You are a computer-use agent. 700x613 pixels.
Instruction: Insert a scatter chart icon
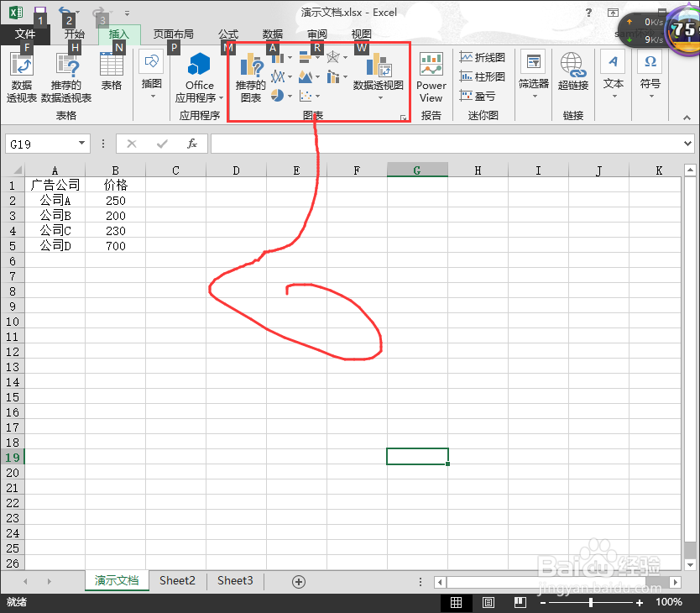[306, 96]
